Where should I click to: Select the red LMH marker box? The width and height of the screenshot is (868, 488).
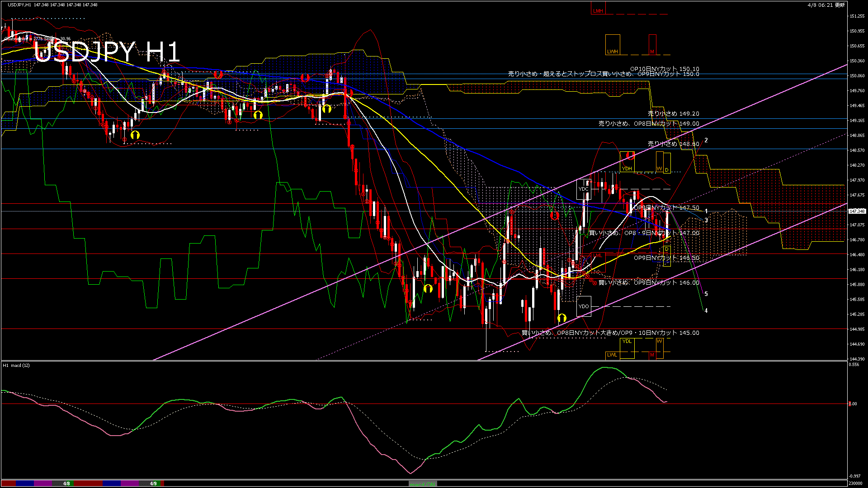pos(598,8)
